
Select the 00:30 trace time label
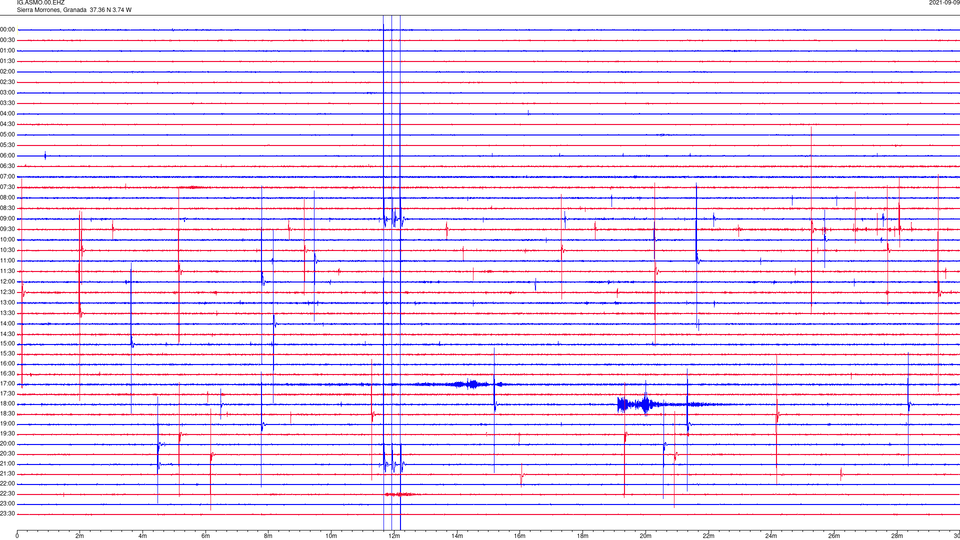(8, 40)
